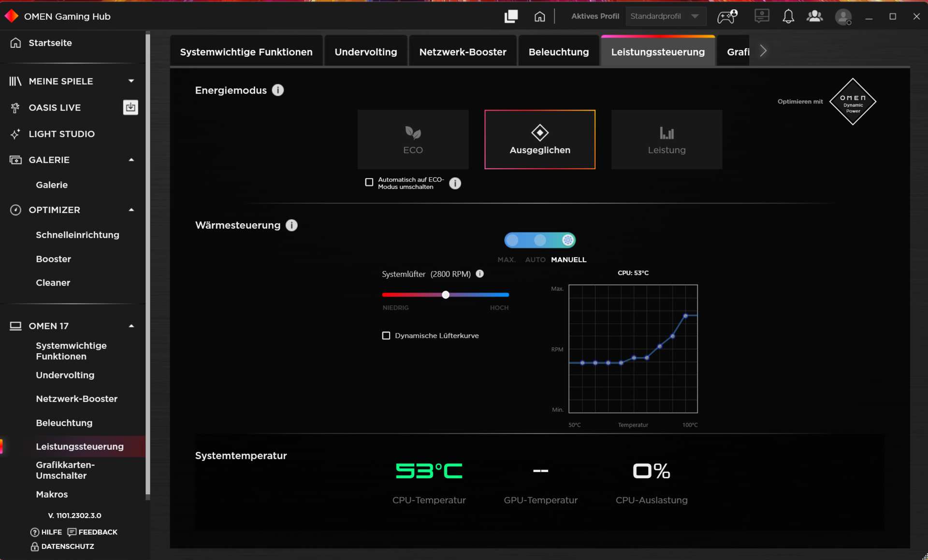Click the Oasis Live download icon
Image resolution: width=928 pixels, height=560 pixels.
click(x=130, y=107)
